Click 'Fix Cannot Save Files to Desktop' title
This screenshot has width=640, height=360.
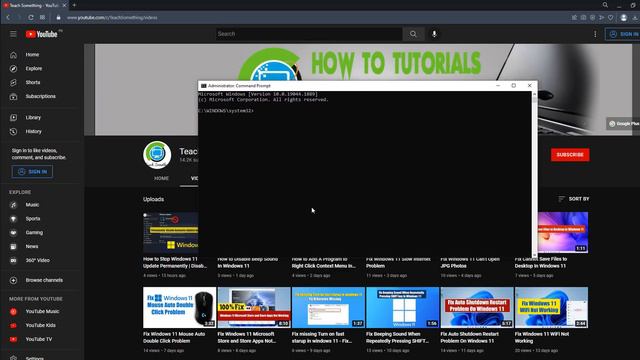tap(541, 262)
